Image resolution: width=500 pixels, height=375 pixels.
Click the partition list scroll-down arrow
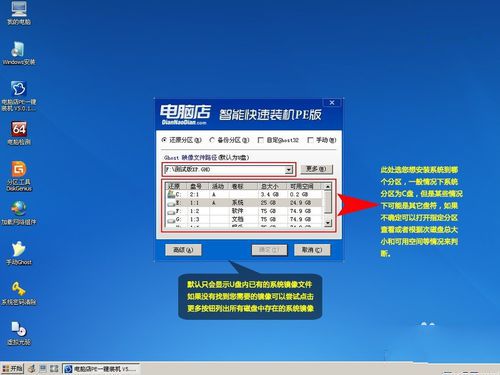[x=328, y=223]
